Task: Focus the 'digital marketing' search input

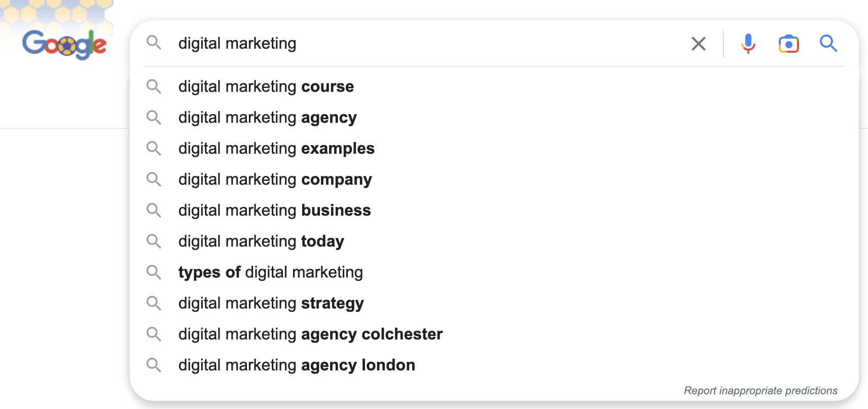Action: tap(406, 44)
